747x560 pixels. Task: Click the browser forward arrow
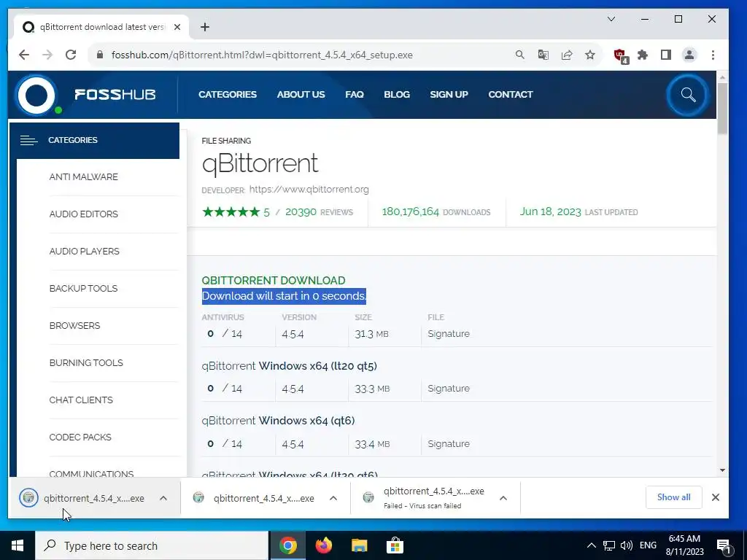(x=47, y=55)
